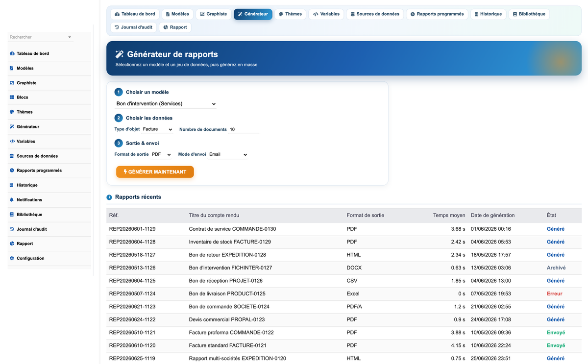
Task: Click the Historique icon in top bar
Action: (476, 14)
